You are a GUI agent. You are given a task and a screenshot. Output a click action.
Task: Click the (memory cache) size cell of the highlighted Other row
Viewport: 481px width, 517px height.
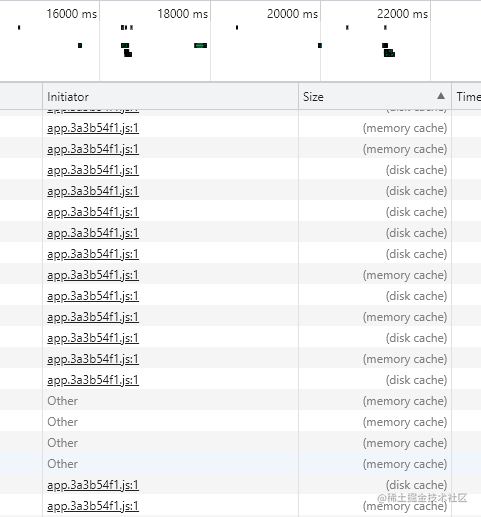click(405, 464)
